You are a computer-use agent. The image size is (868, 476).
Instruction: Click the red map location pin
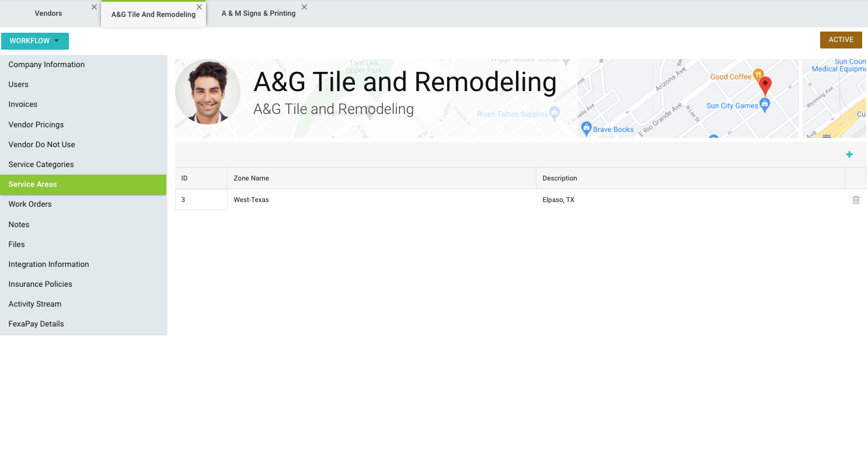(x=765, y=85)
